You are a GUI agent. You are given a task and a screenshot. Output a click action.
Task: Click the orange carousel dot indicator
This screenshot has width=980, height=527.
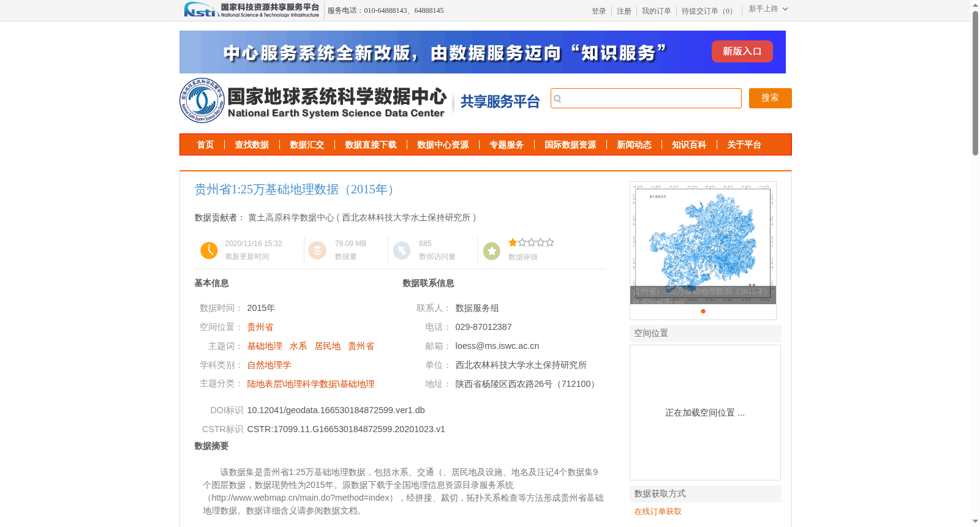[703, 311]
